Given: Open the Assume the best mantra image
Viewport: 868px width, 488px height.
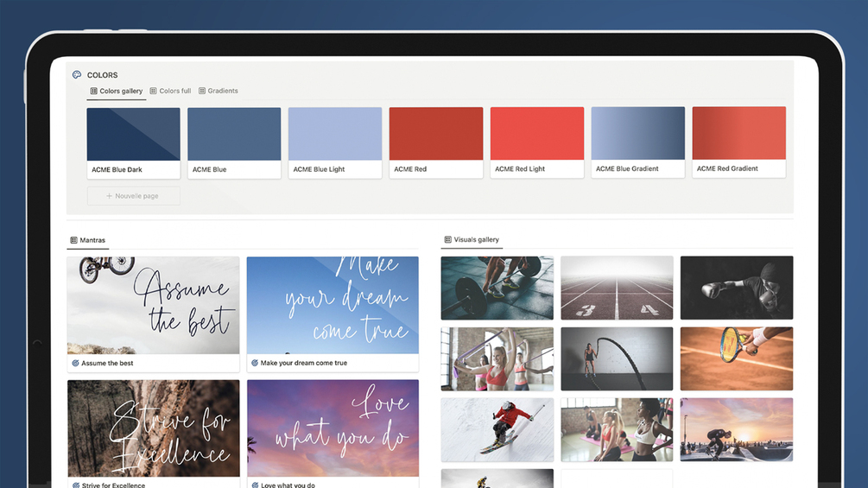Looking at the screenshot, I should 154,306.
